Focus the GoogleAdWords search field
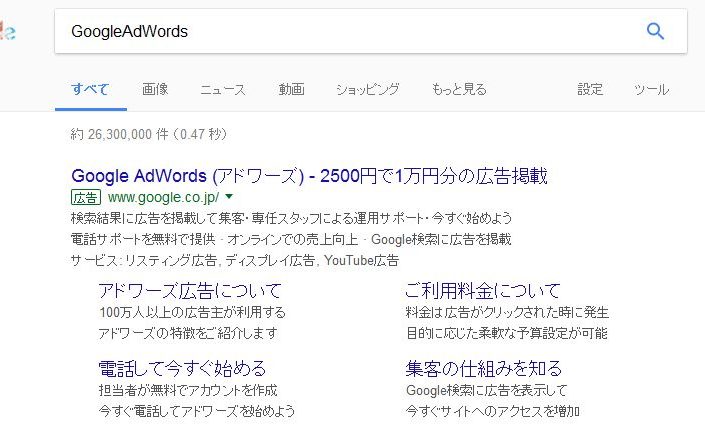The image size is (705, 435). tap(371, 31)
